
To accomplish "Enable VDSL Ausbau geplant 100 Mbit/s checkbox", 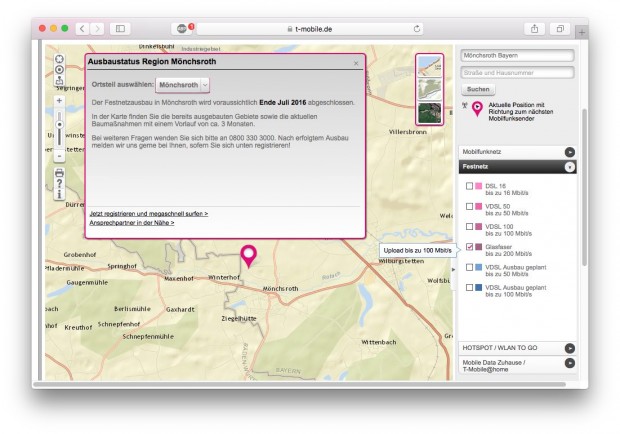I will [x=469, y=287].
